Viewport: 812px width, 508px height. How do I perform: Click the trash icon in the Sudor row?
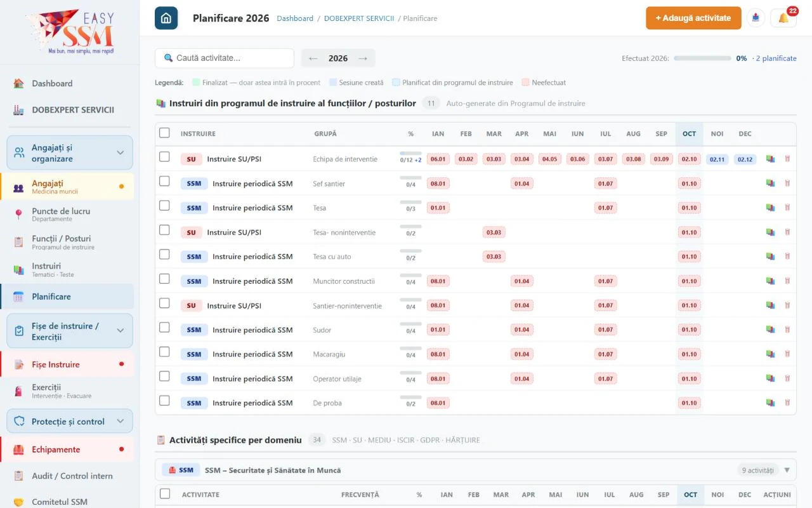coord(787,330)
